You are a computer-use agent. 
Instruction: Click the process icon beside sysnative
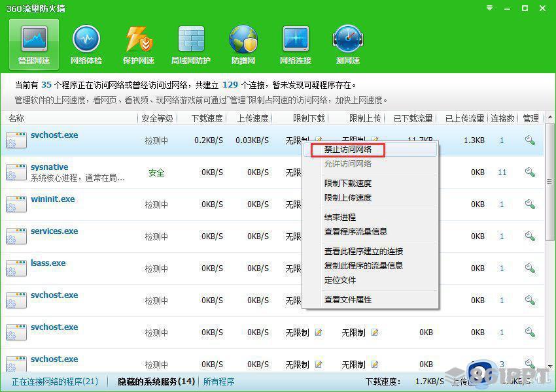coord(16,172)
